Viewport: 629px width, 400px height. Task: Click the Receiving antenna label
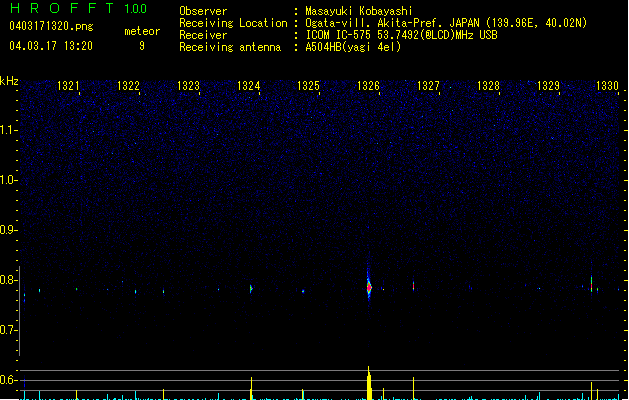tap(230, 47)
